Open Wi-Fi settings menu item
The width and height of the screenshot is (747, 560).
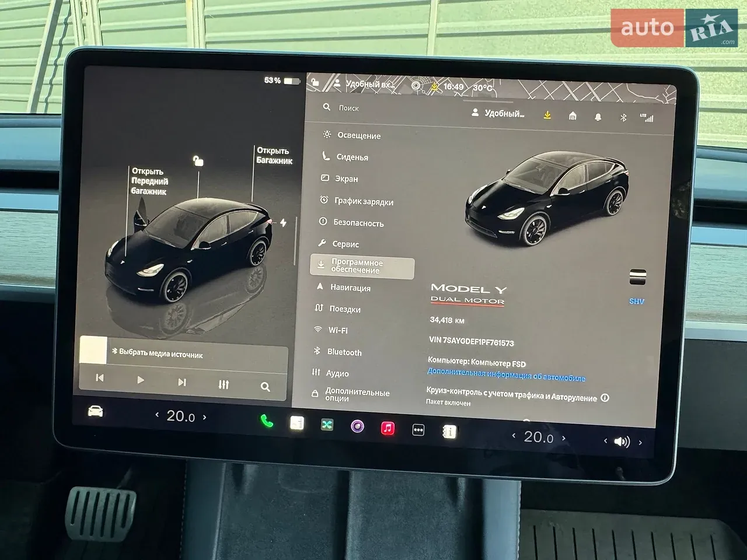tap(331, 330)
